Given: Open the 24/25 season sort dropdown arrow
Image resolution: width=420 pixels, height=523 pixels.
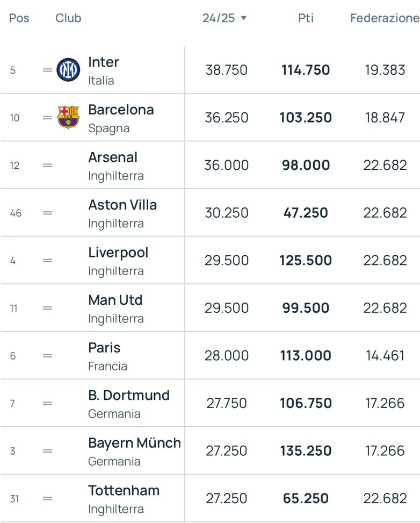Looking at the screenshot, I should click(x=244, y=18).
